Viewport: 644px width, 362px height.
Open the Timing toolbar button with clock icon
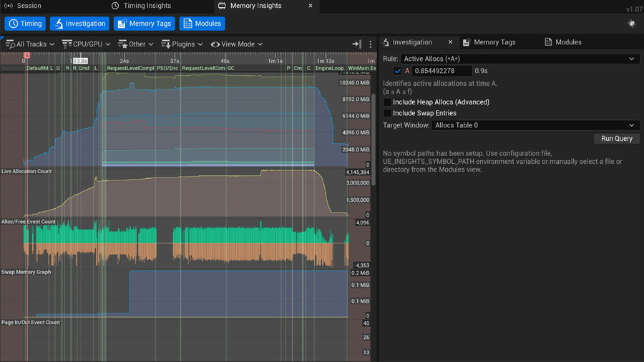(x=25, y=24)
